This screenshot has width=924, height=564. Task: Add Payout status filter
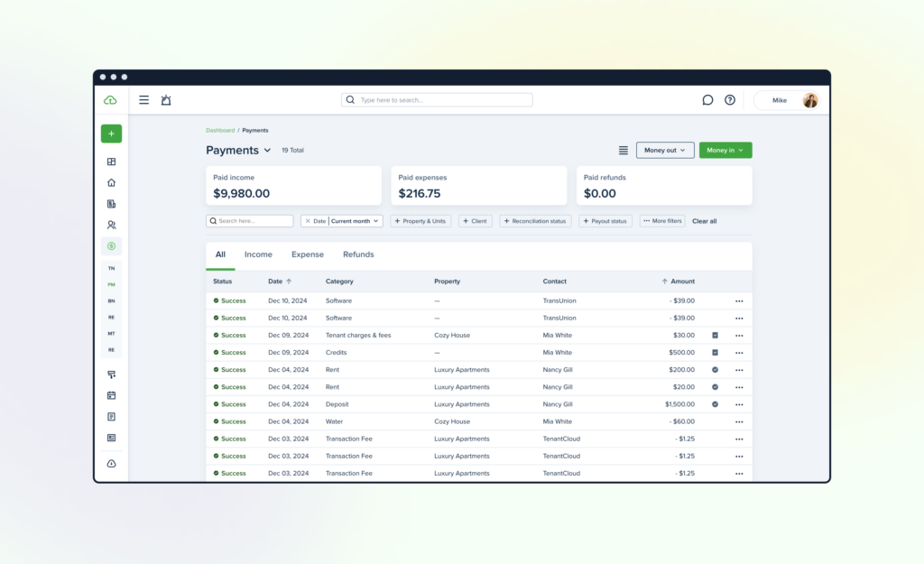[x=605, y=221]
